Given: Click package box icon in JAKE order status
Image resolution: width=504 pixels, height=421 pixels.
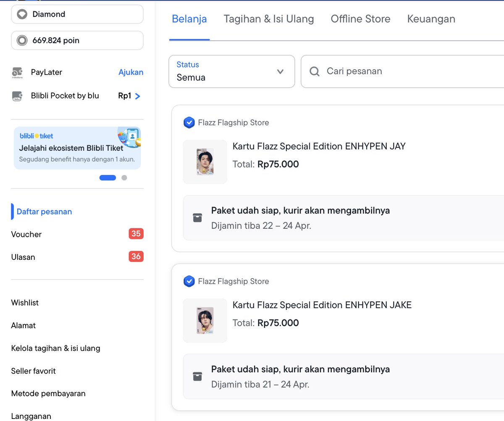Looking at the screenshot, I should coord(197,377).
